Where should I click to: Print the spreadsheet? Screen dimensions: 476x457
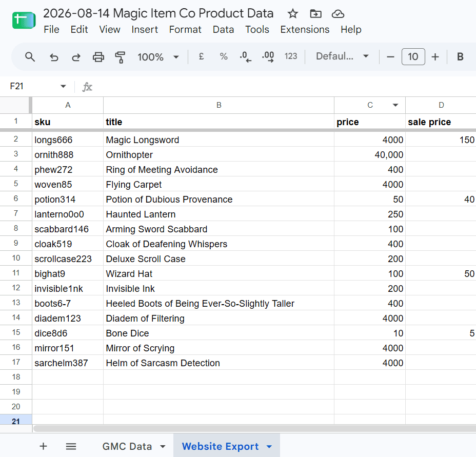(x=98, y=57)
